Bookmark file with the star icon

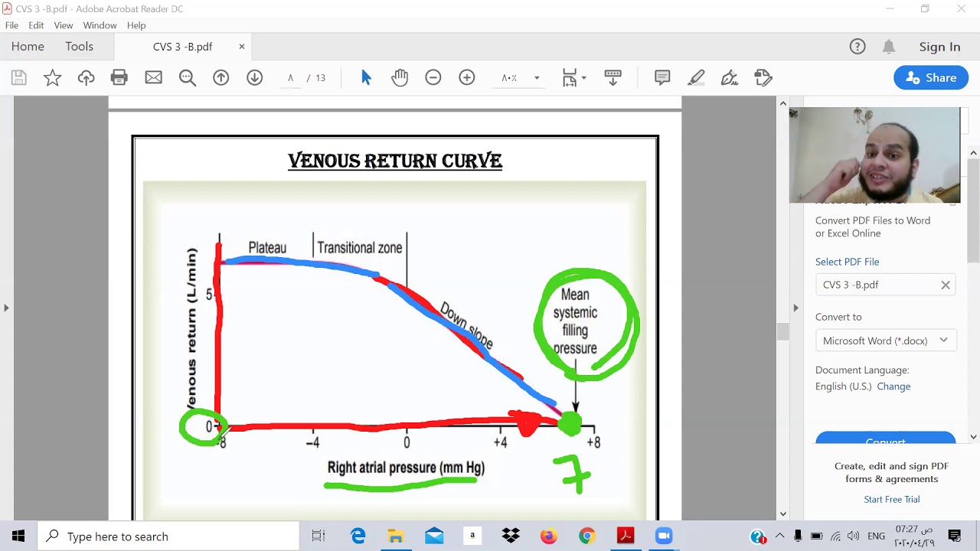pyautogui.click(x=52, y=77)
